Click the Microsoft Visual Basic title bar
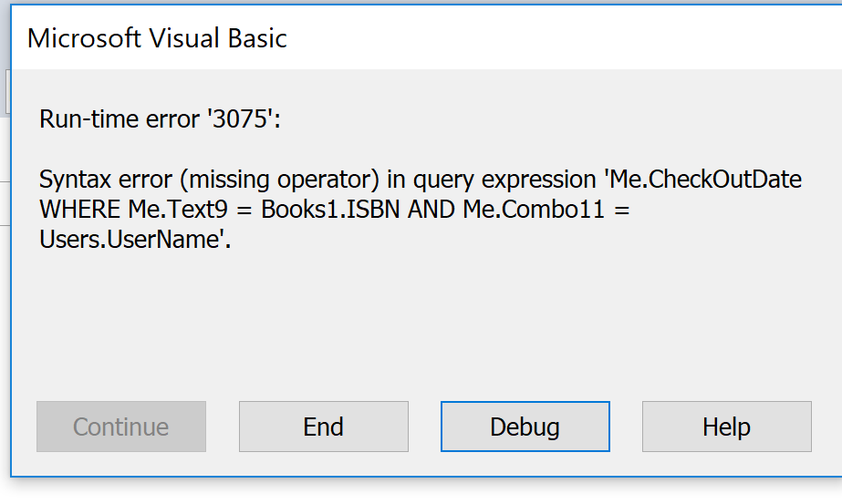842x504 pixels. tap(426, 38)
